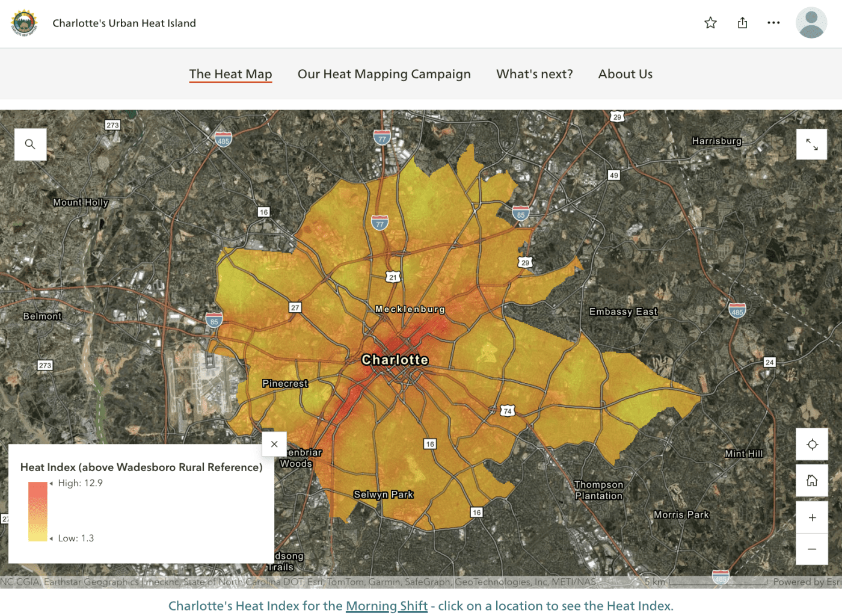Zoom in using the plus icon

pyautogui.click(x=811, y=517)
